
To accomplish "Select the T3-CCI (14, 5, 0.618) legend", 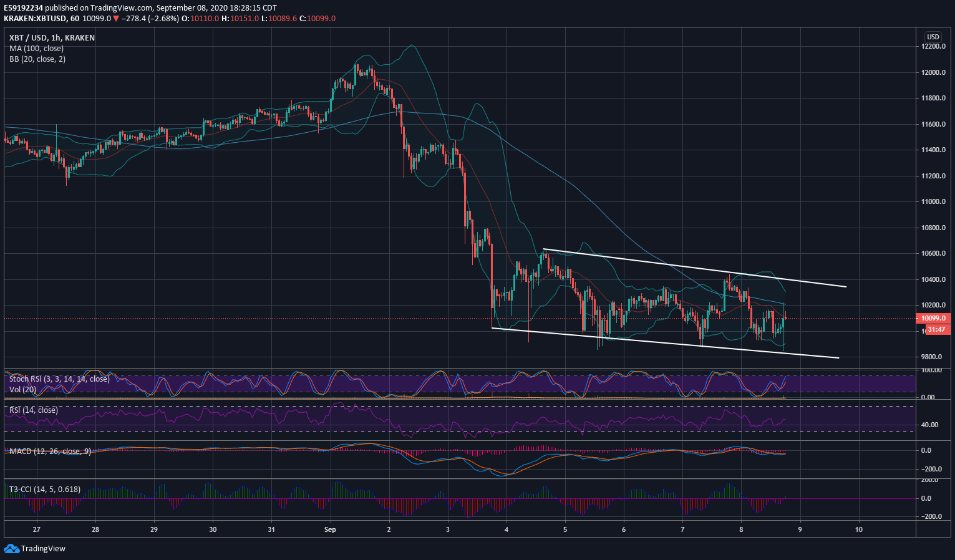I will coord(44,490).
